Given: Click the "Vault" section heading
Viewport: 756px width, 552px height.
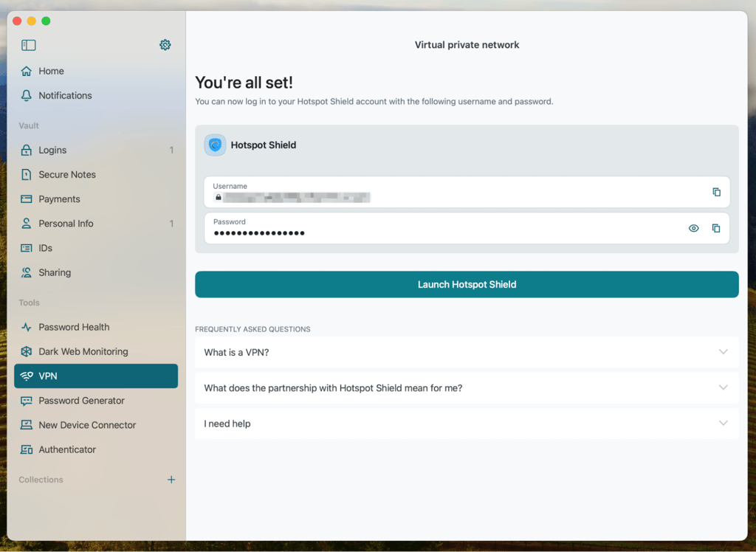Looking at the screenshot, I should pyautogui.click(x=29, y=125).
